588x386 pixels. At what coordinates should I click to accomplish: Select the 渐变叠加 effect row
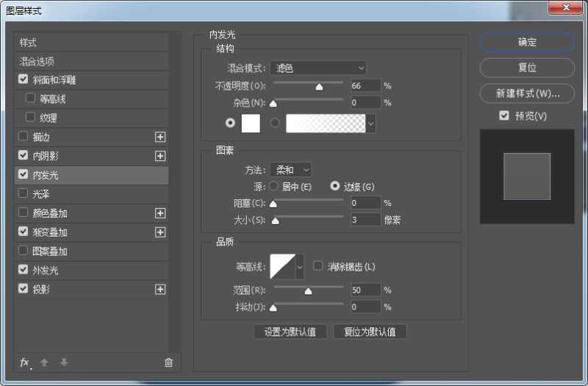[x=91, y=232]
